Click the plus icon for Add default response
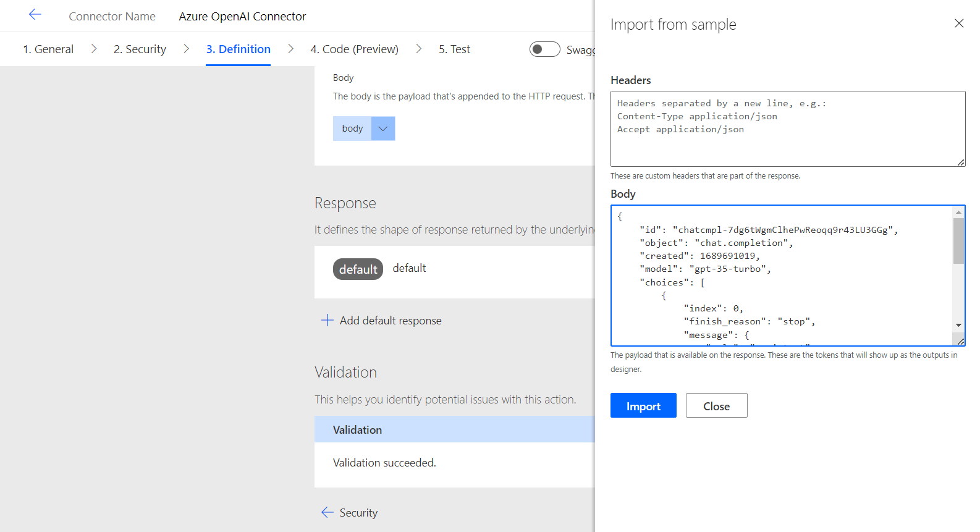 tap(327, 320)
